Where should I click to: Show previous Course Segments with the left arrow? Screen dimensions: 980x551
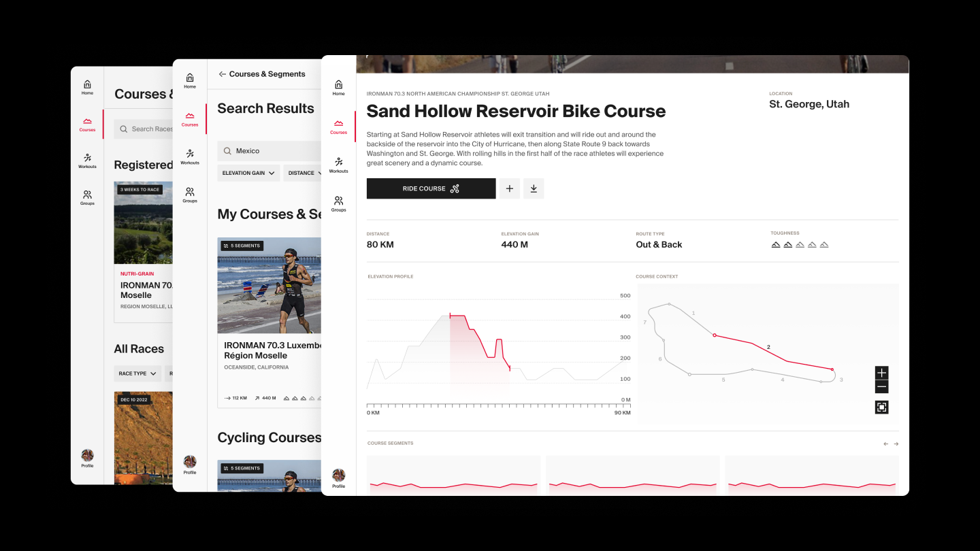tap(885, 444)
